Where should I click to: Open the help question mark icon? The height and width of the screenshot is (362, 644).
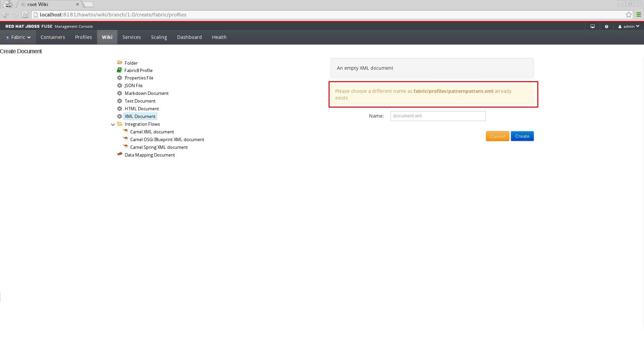tap(606, 26)
